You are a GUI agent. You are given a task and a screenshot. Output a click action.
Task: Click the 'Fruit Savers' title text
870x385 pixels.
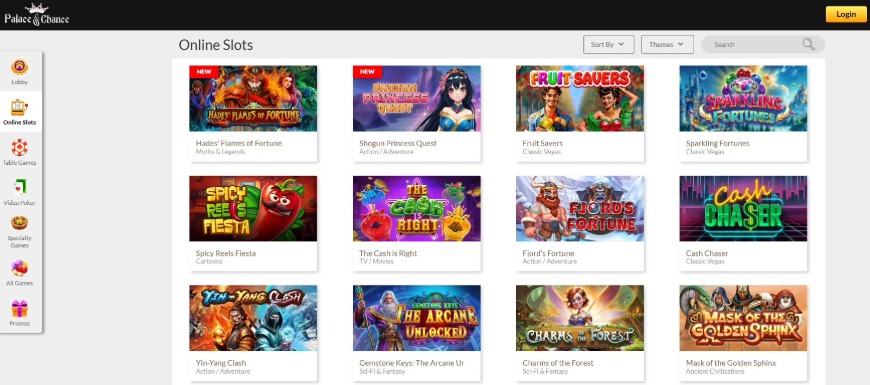pyautogui.click(x=542, y=143)
